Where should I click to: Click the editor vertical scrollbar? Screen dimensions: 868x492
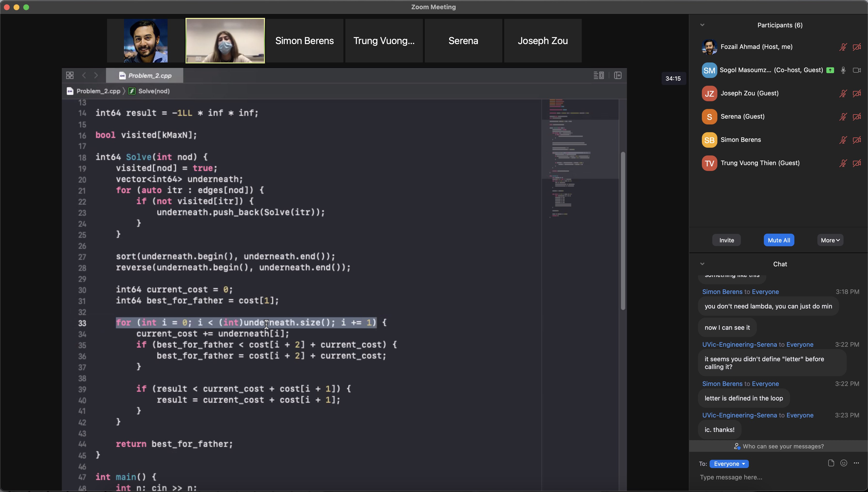(x=623, y=231)
